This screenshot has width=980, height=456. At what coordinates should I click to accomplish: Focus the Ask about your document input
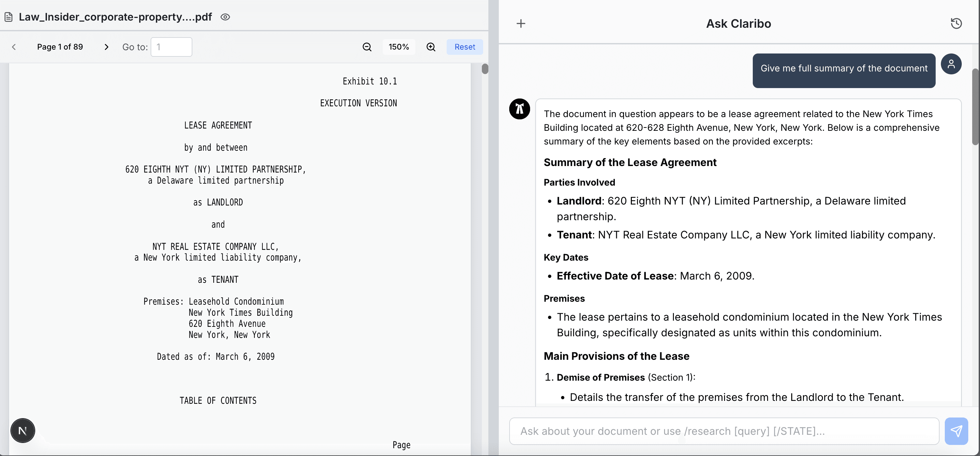click(x=724, y=431)
